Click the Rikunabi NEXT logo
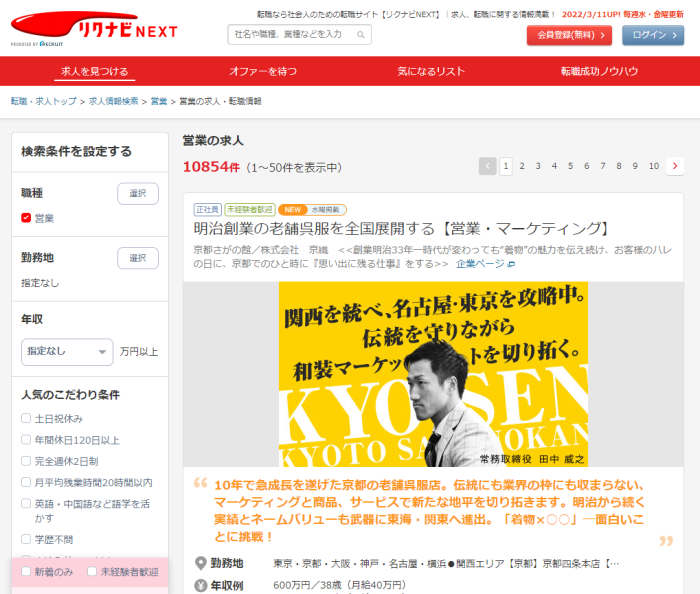 pos(94,29)
